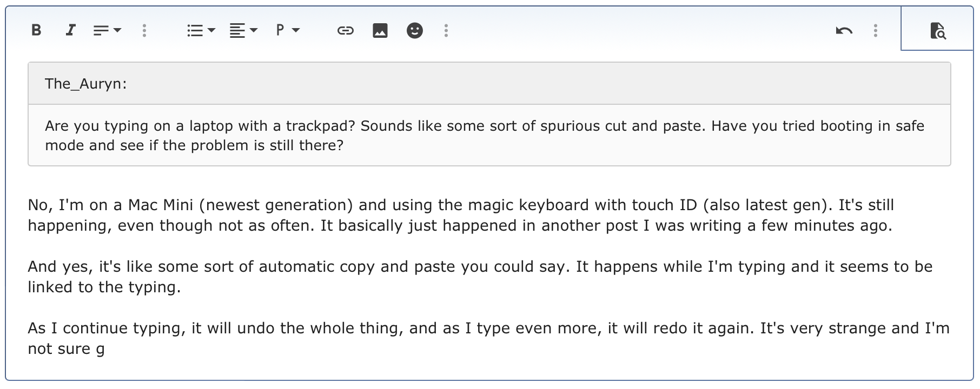Toggle bold formatting
The height and width of the screenshot is (389, 980).
coord(36,30)
